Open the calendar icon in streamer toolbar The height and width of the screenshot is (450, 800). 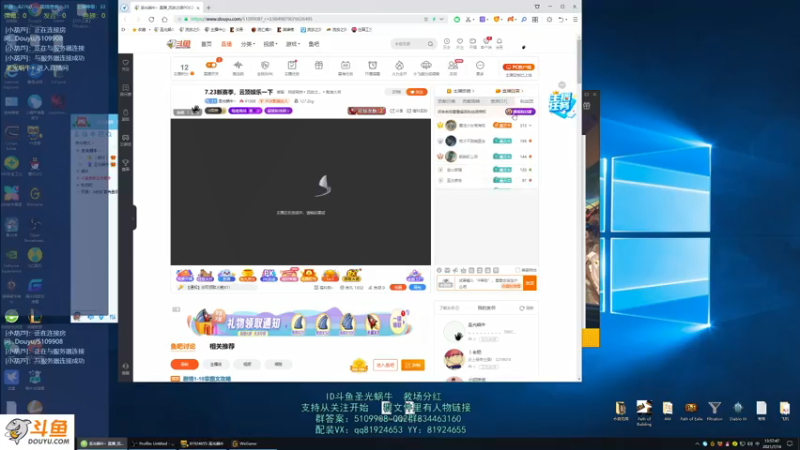(x=345, y=65)
